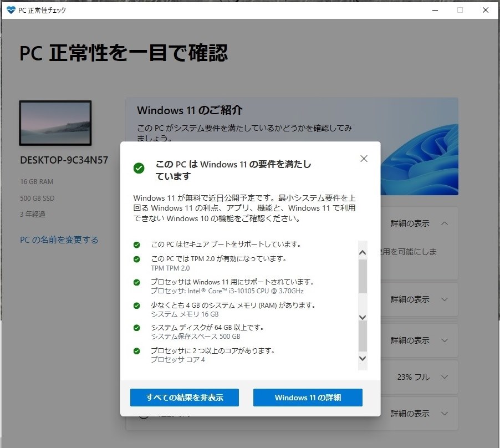
Task: Open the PC の名前を変更する link
Action: point(59,240)
